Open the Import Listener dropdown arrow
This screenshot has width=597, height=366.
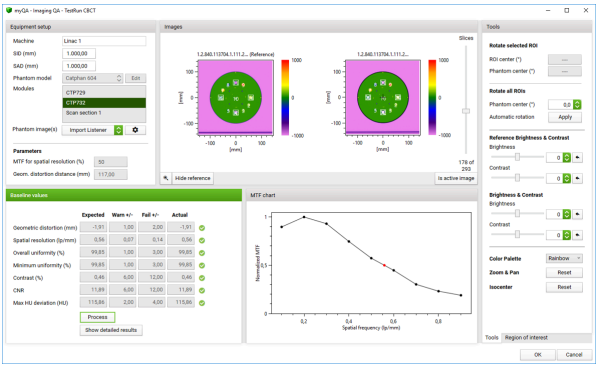118,130
